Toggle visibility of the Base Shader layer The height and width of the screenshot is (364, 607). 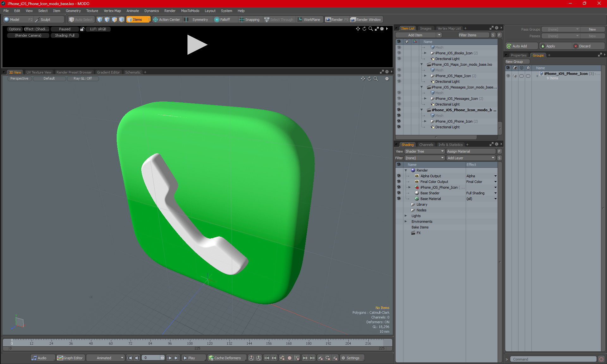click(x=399, y=193)
